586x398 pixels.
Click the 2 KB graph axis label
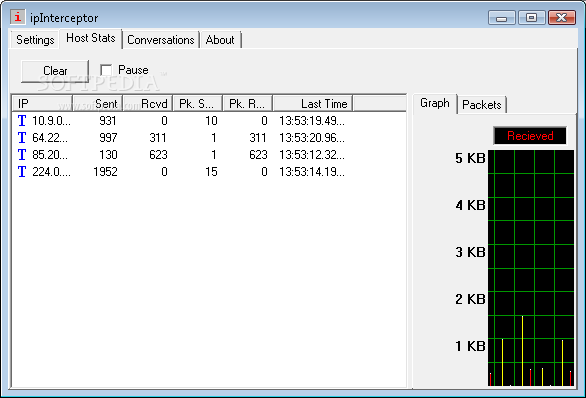470,299
